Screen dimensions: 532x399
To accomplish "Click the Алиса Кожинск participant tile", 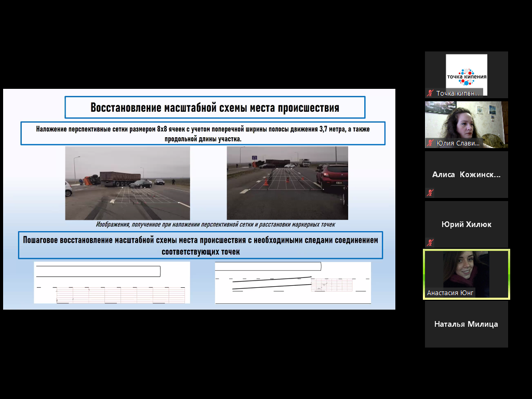I will [x=466, y=175].
